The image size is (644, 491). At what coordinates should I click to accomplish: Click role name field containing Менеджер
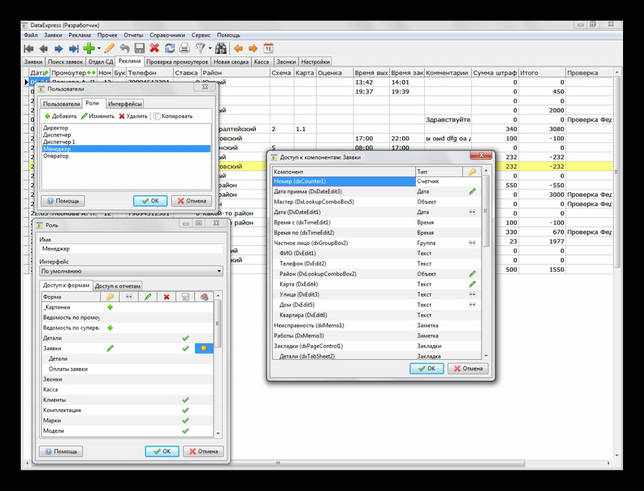click(132, 249)
